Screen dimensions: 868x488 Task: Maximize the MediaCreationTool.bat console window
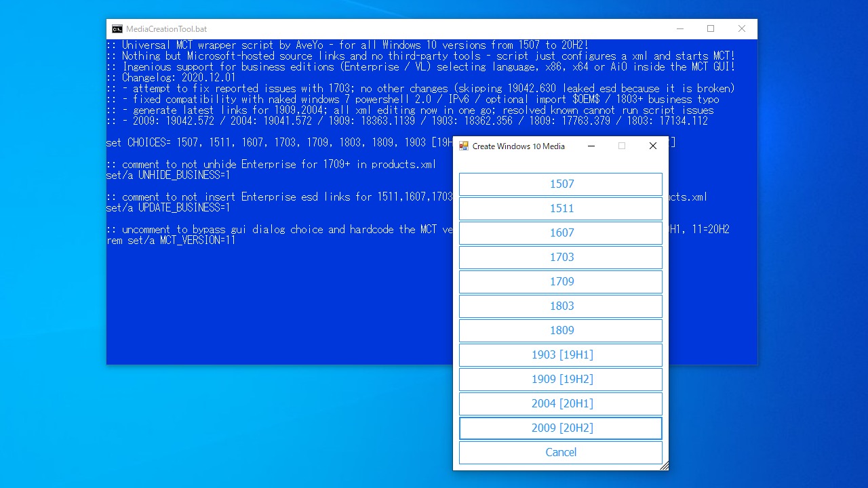(x=711, y=29)
